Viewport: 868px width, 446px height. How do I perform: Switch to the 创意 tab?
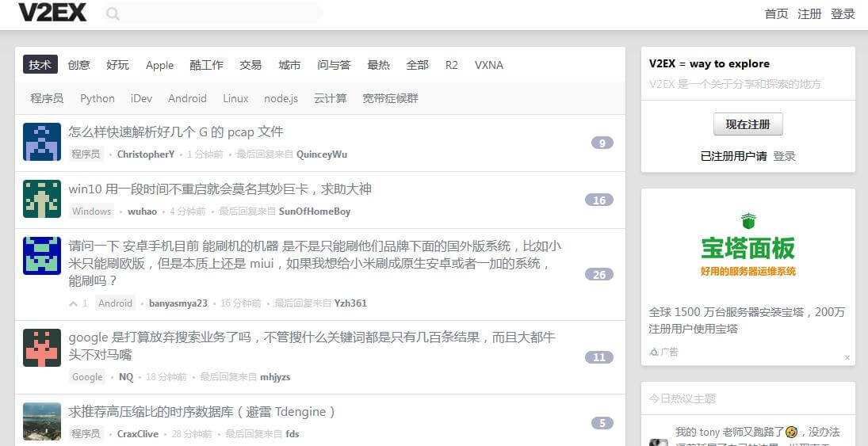[x=79, y=65]
